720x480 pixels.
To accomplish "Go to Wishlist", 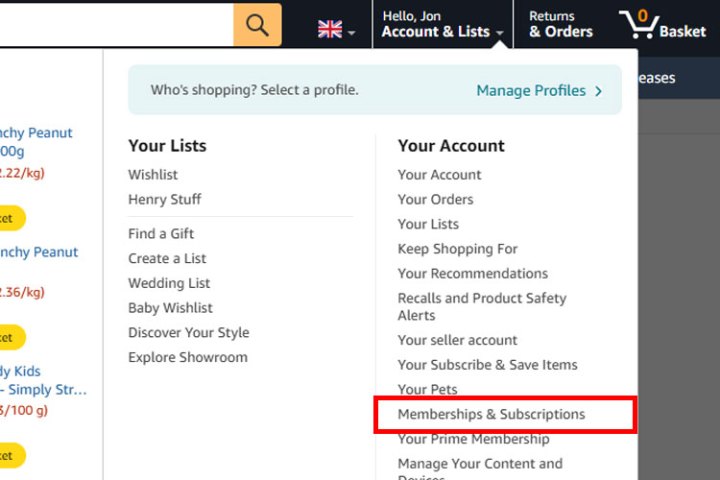I will [153, 175].
